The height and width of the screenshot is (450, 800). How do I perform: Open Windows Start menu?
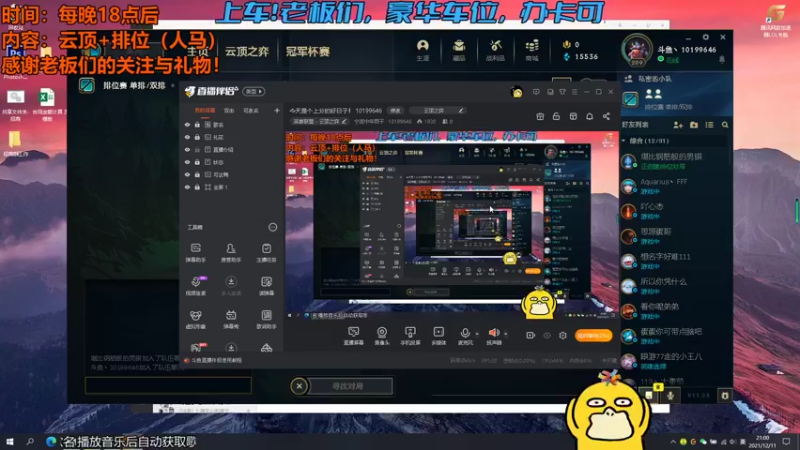pos(10,441)
